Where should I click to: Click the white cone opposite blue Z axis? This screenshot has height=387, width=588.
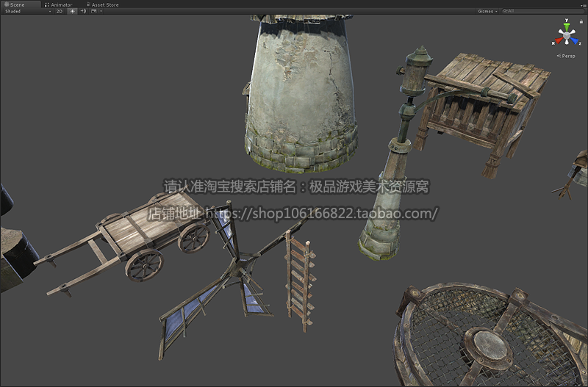tap(560, 32)
